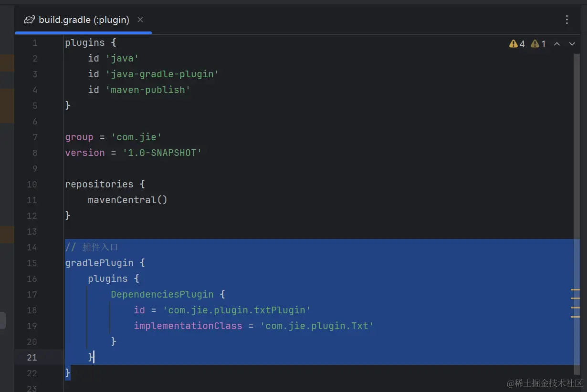Click the warning indicator showing 4
Viewport: 587px width, 392px height.
coord(517,44)
